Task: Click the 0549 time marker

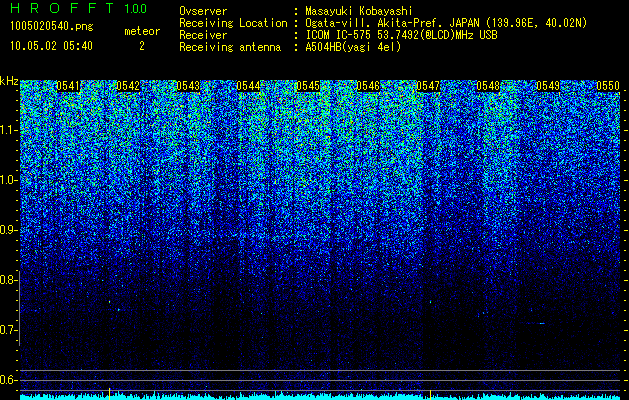Action: coord(548,86)
